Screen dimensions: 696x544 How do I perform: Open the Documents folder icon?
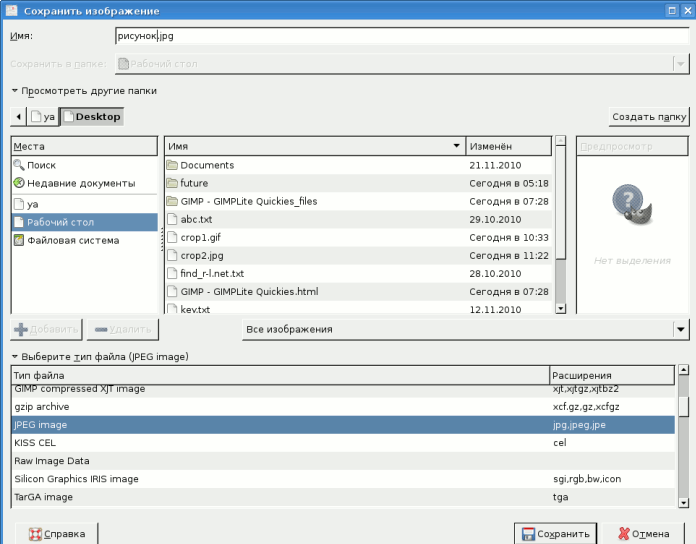click(x=172, y=165)
